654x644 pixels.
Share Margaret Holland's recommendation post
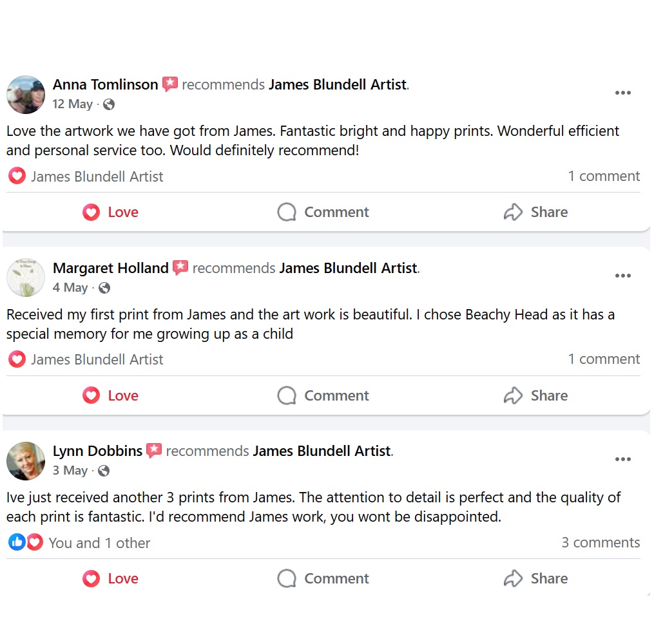click(535, 395)
